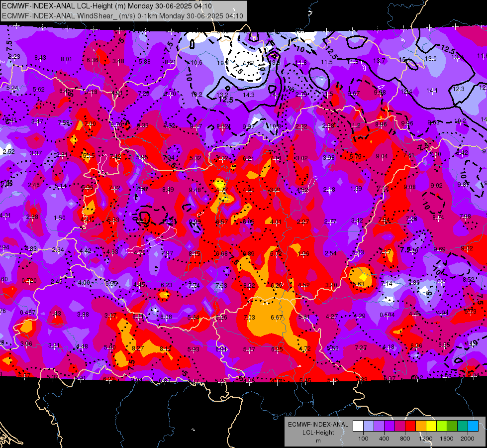Click the grid value 12.4

pyautogui.click(x=406, y=92)
